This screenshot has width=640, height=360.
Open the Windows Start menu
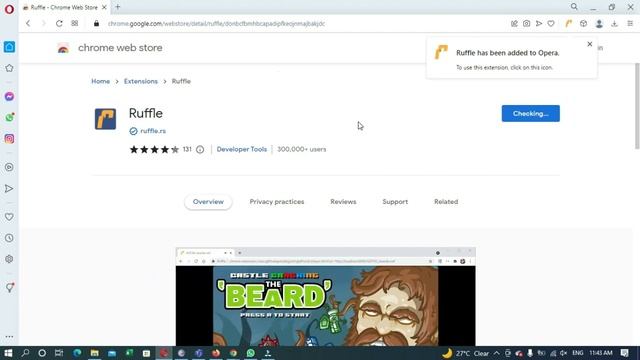point(8,353)
